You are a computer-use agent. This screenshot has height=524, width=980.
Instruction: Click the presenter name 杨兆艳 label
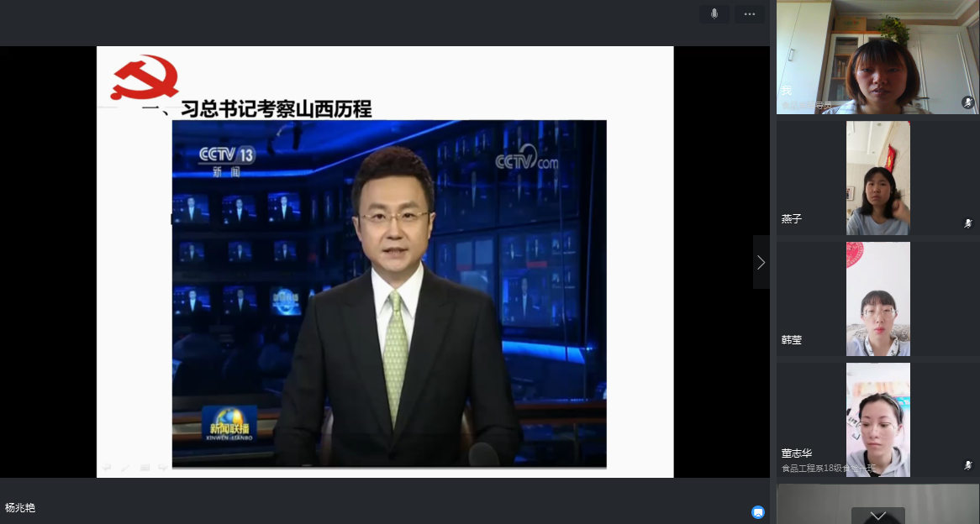pos(20,508)
